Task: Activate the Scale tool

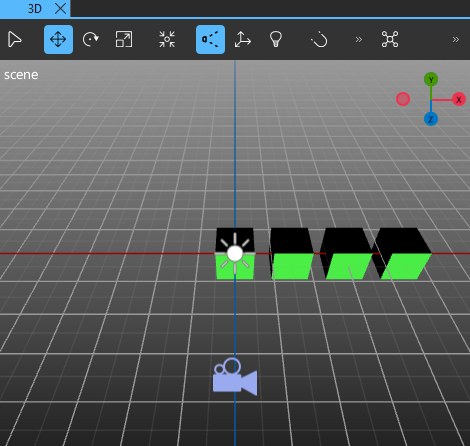Action: tap(124, 39)
